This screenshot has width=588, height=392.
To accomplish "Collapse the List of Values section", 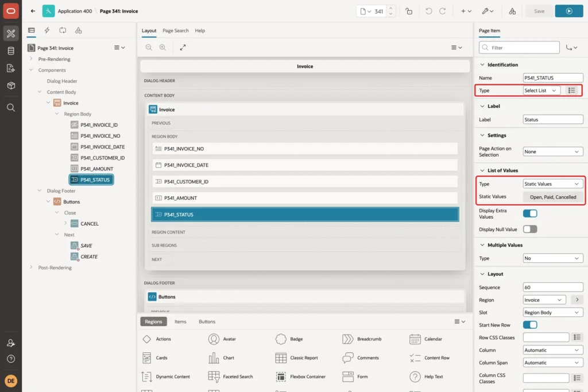I will (x=482, y=170).
